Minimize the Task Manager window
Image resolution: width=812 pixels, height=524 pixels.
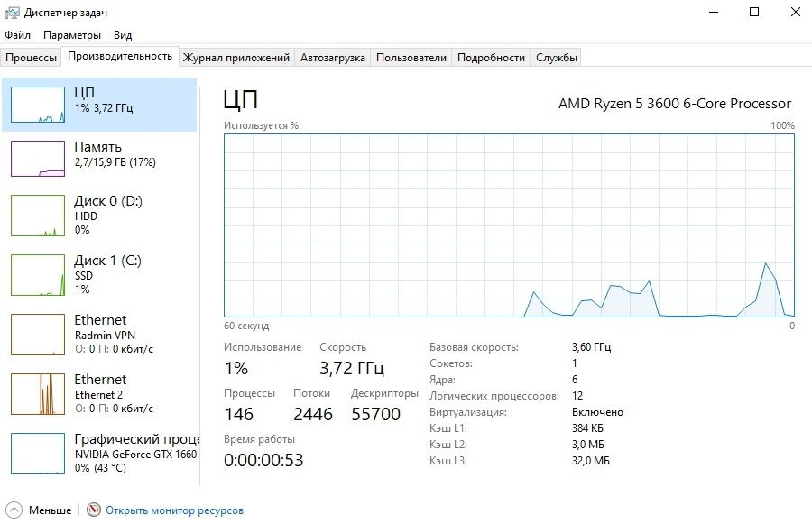point(714,12)
